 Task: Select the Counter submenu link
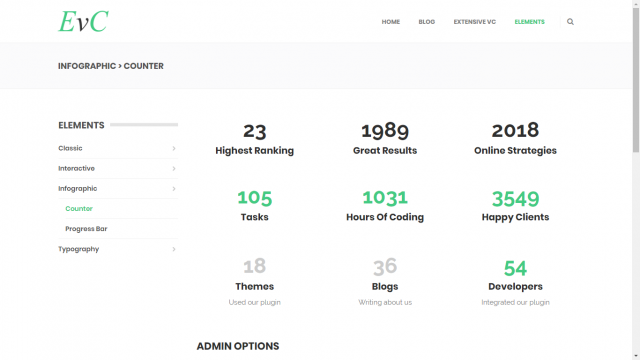pos(79,209)
